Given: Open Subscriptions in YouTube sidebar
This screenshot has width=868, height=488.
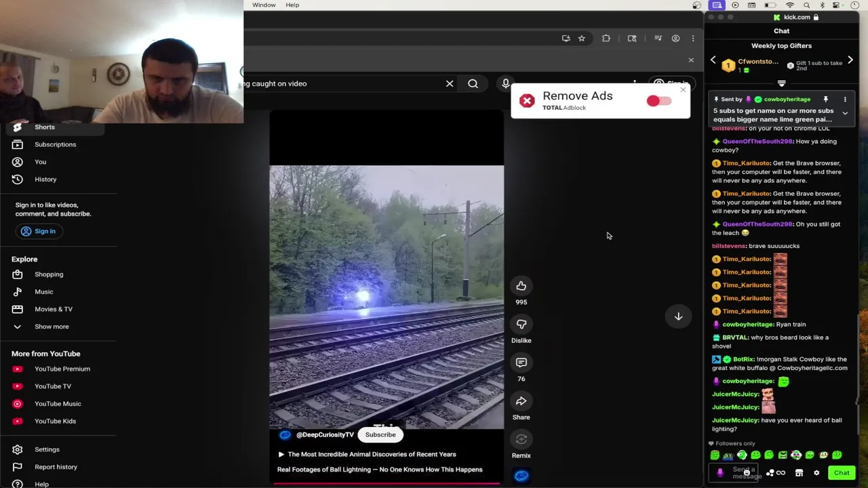Looking at the screenshot, I should (x=55, y=144).
